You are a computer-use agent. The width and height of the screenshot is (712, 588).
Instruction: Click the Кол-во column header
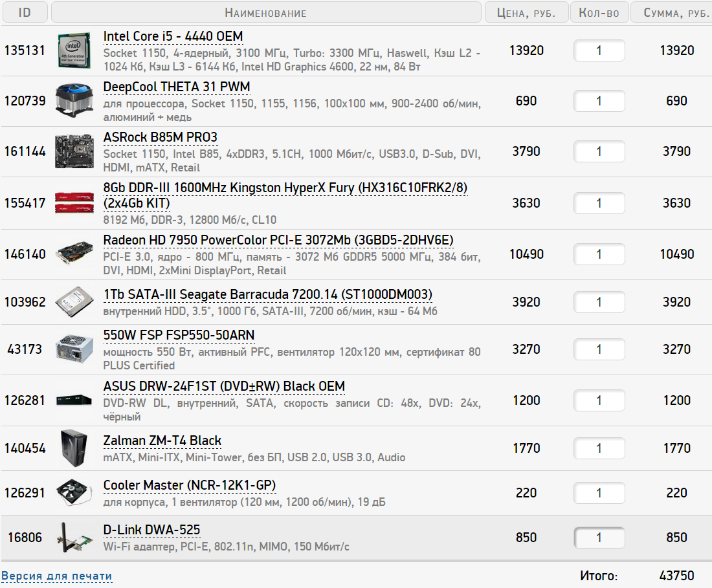(599, 12)
